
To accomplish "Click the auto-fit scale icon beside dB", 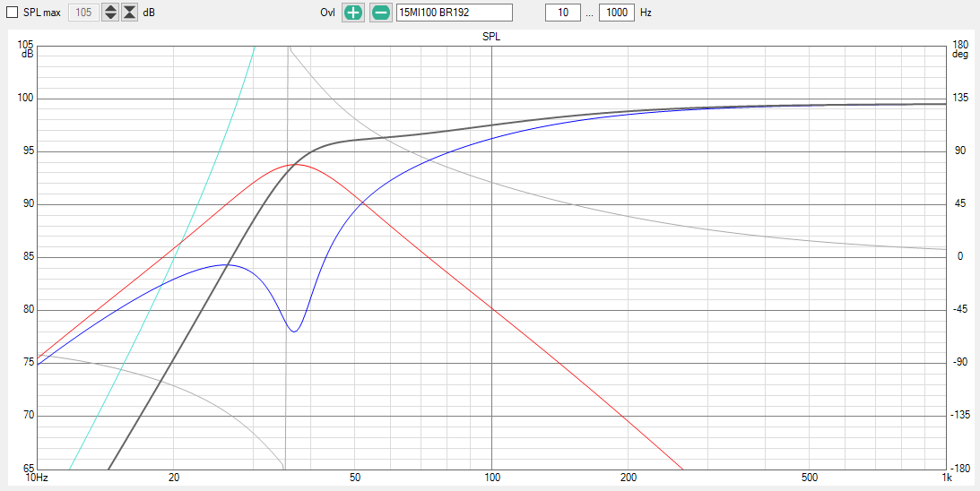I will [129, 13].
